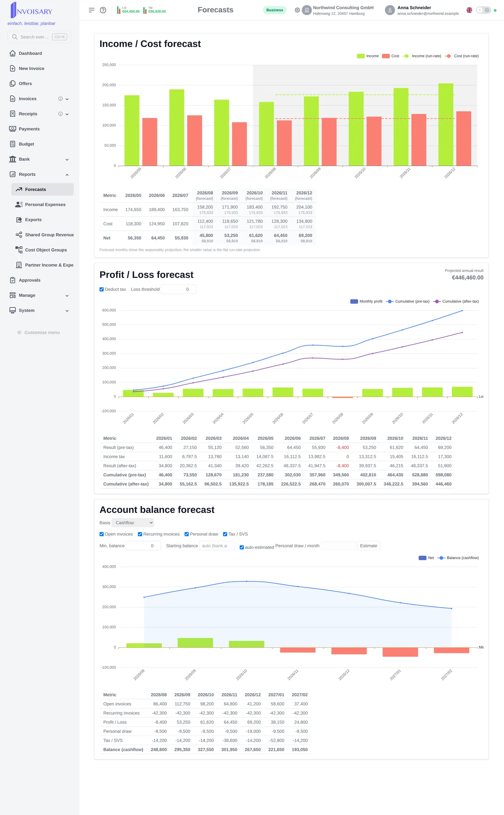Expand the Manage submenu chevron
504x815 pixels.
tap(67, 296)
